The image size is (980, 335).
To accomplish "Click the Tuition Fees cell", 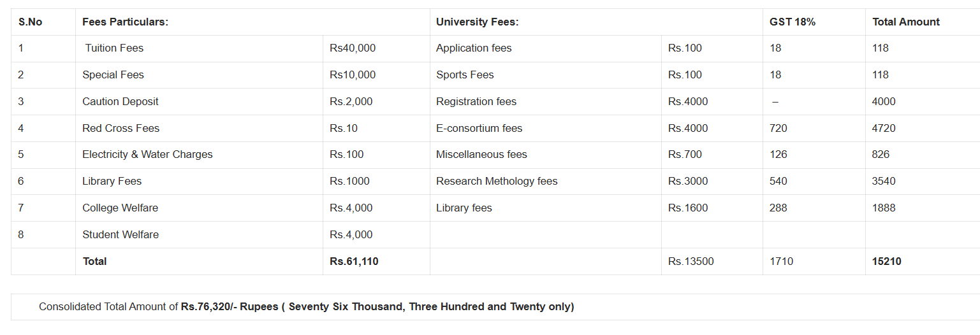I will [114, 48].
